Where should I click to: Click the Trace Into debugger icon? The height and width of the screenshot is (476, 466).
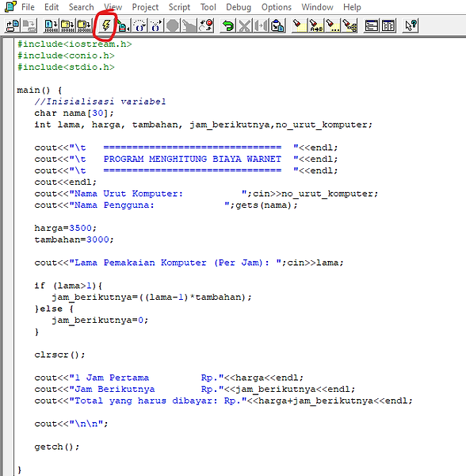pyautogui.click(x=155, y=26)
